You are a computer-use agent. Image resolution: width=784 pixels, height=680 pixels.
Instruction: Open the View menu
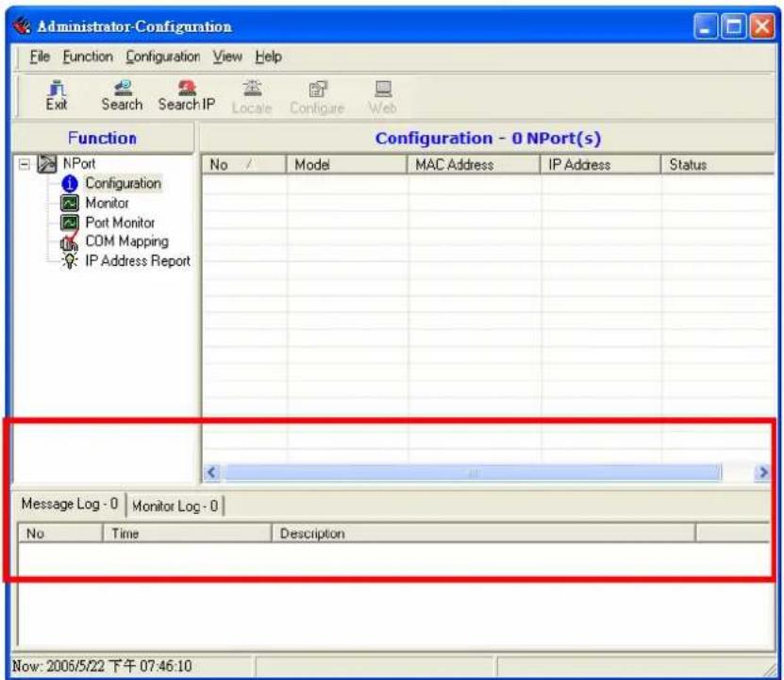[x=227, y=57]
